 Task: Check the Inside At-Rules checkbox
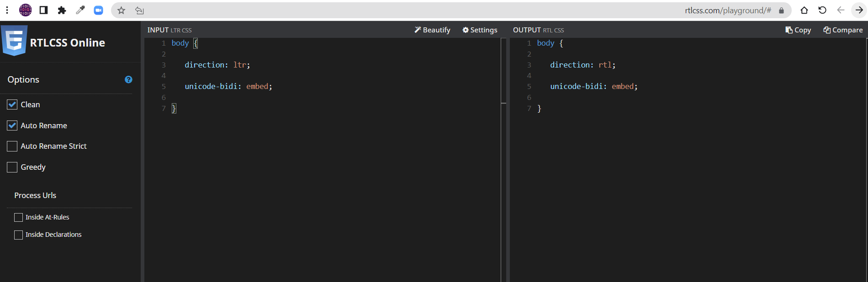pos(19,217)
